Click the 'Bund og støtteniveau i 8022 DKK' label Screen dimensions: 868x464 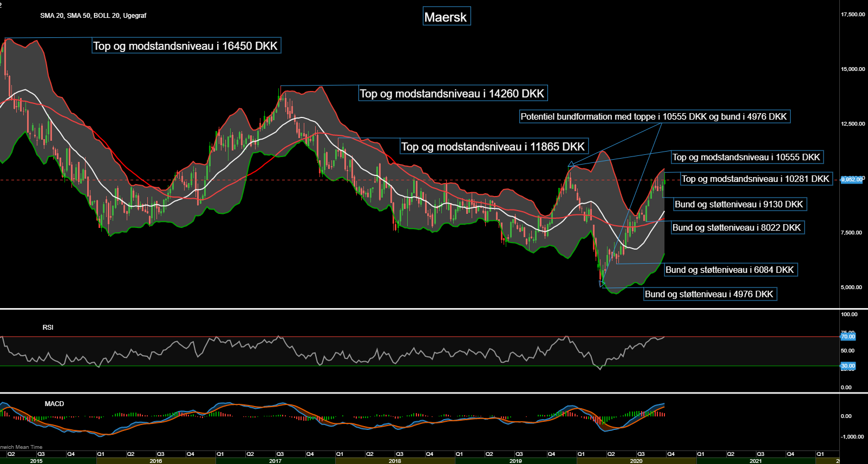738,227
